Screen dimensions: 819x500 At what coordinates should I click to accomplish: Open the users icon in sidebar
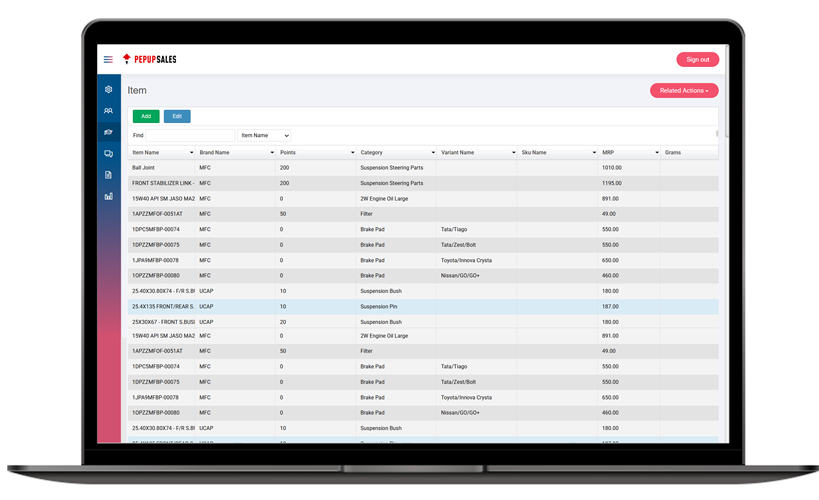pyautogui.click(x=108, y=111)
